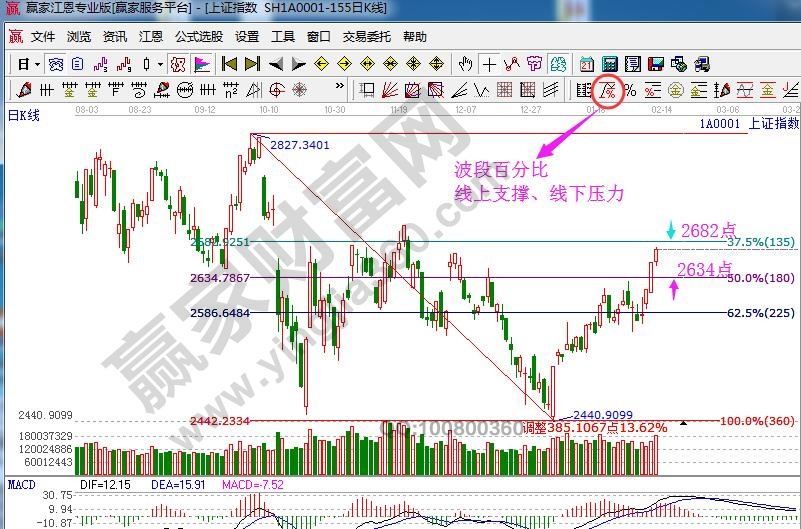The width and height of the screenshot is (801, 529).
Task: Click the yellow diamond left-arrow icon
Action: click(322, 64)
